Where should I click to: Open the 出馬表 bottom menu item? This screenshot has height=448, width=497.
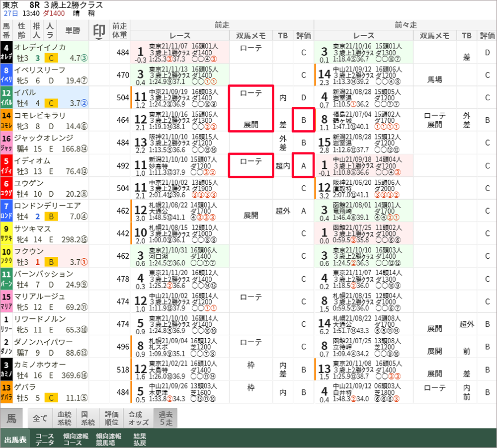15,440
